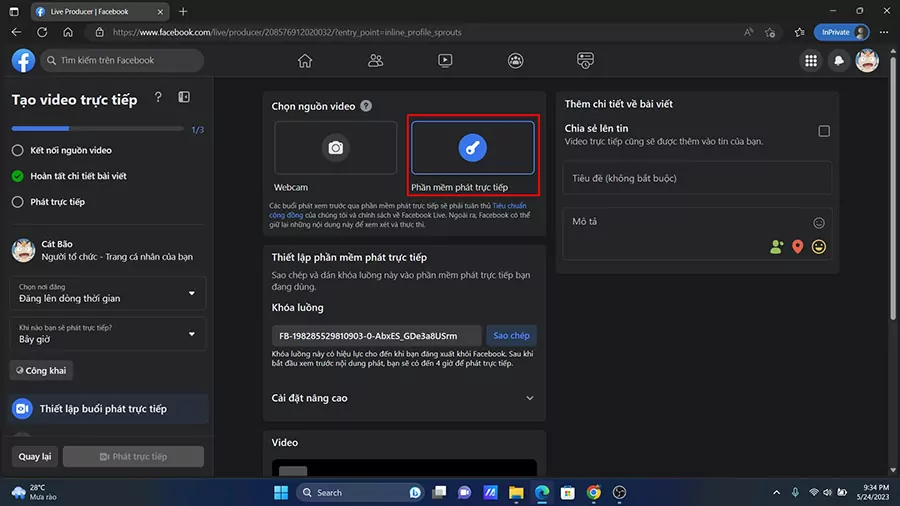Click Sao chép to copy stream key

click(511, 336)
